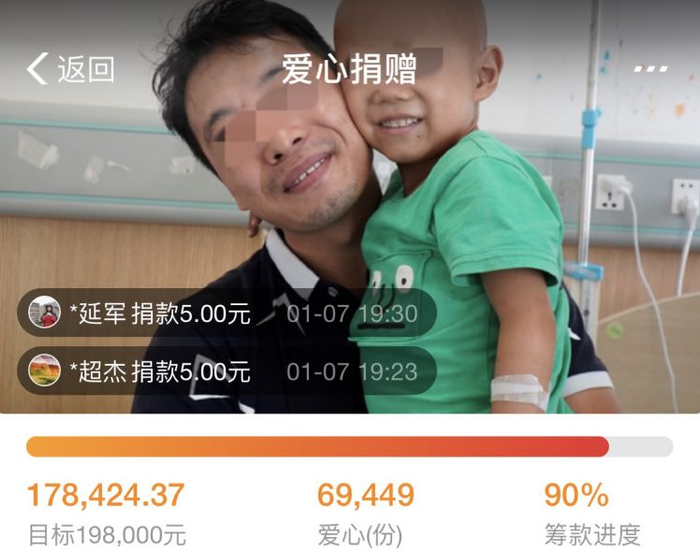Open the *超杰 捐款5.00元 donation entry

coord(226,371)
